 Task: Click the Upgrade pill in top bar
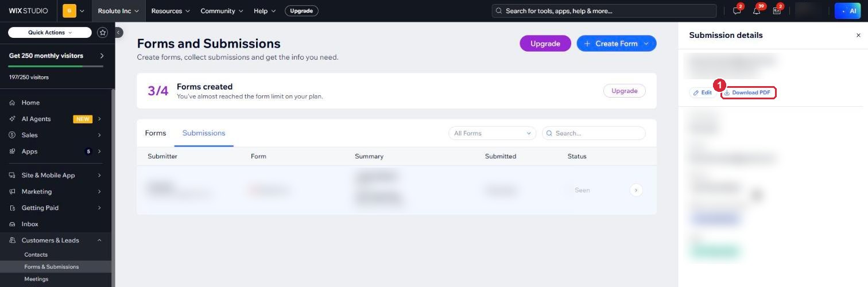(x=301, y=11)
